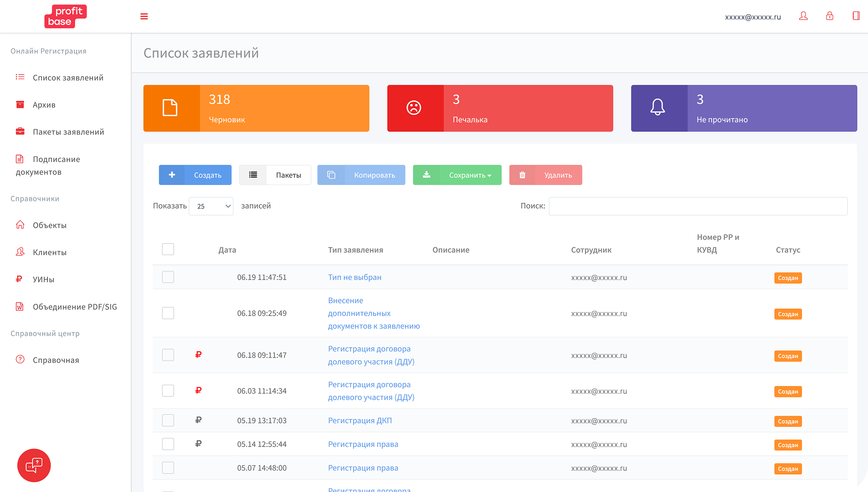Click the ruble icon for УИНы
This screenshot has height=492, width=868.
click(x=19, y=279)
